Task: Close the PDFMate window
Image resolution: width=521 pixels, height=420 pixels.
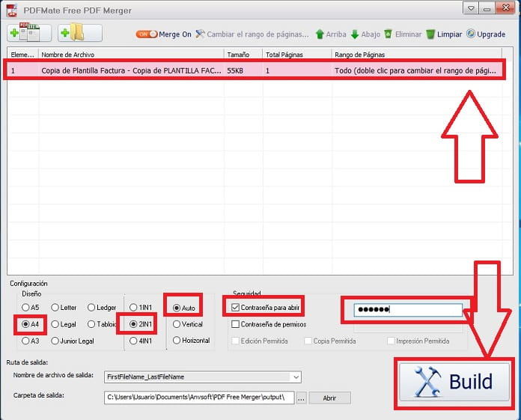Action: click(506, 8)
